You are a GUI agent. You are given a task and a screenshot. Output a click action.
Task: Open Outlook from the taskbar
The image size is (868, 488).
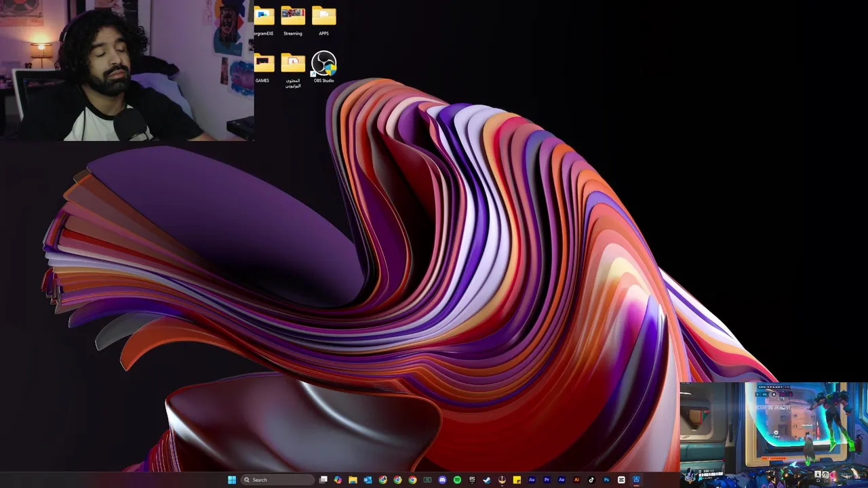pos(368,480)
